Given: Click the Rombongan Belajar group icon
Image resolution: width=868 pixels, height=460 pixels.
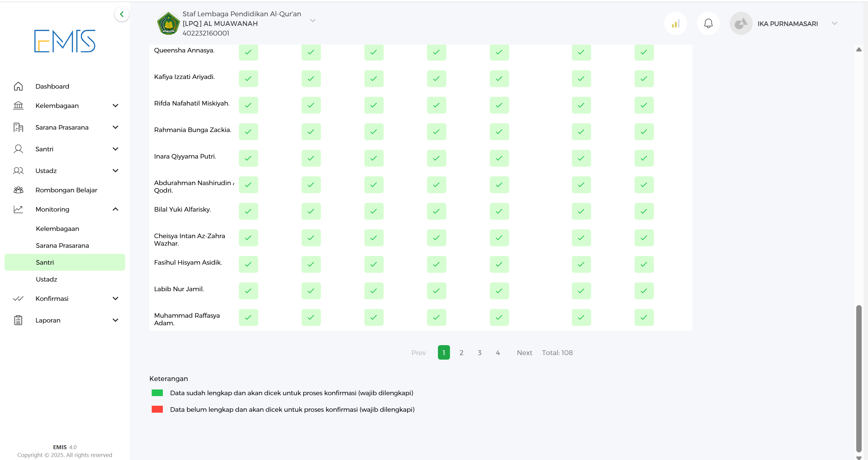Looking at the screenshot, I should click(18, 190).
